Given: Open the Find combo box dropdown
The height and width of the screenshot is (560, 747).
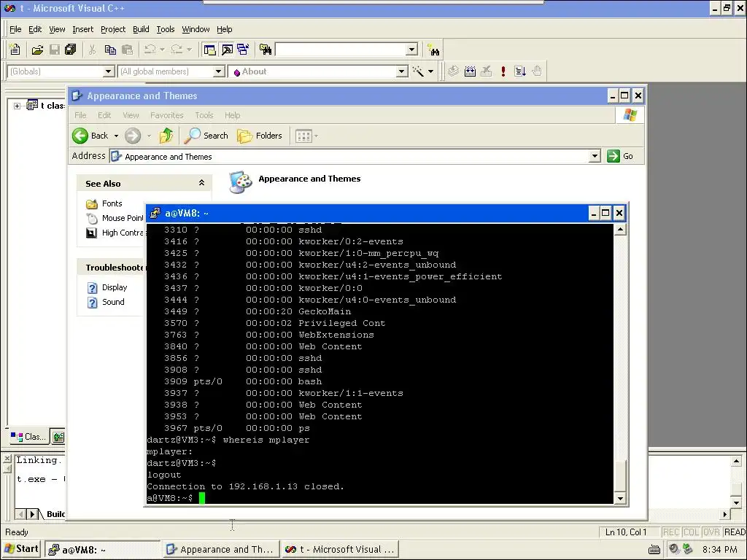Looking at the screenshot, I should 412,50.
